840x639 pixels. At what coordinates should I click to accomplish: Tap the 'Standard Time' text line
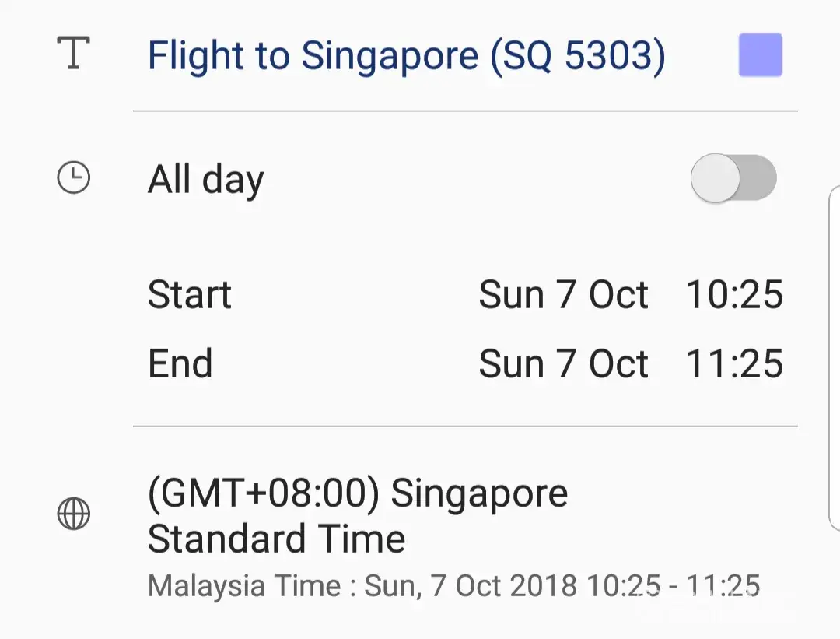coord(276,539)
